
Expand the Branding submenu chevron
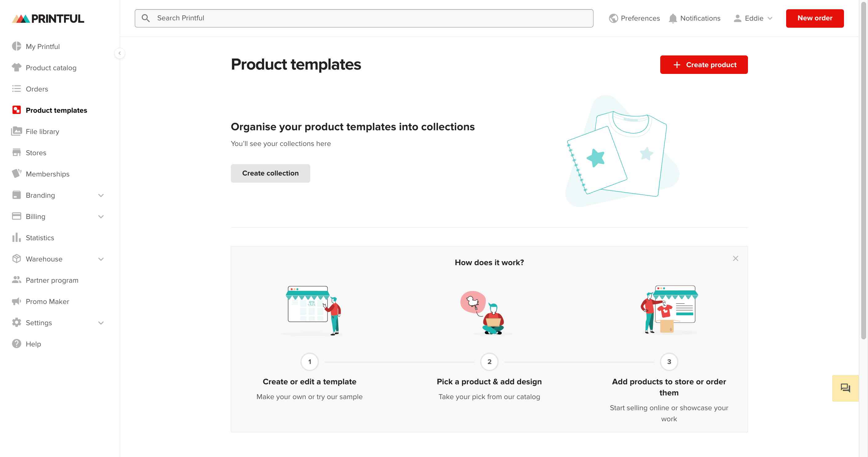click(101, 195)
